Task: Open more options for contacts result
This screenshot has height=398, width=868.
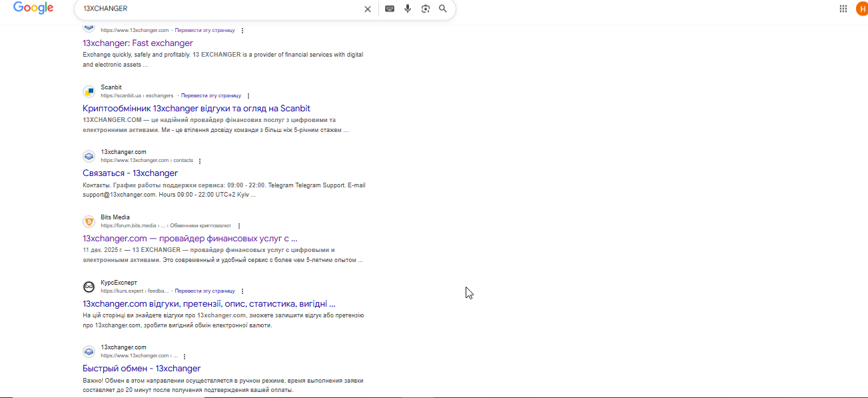Action: [x=200, y=161]
